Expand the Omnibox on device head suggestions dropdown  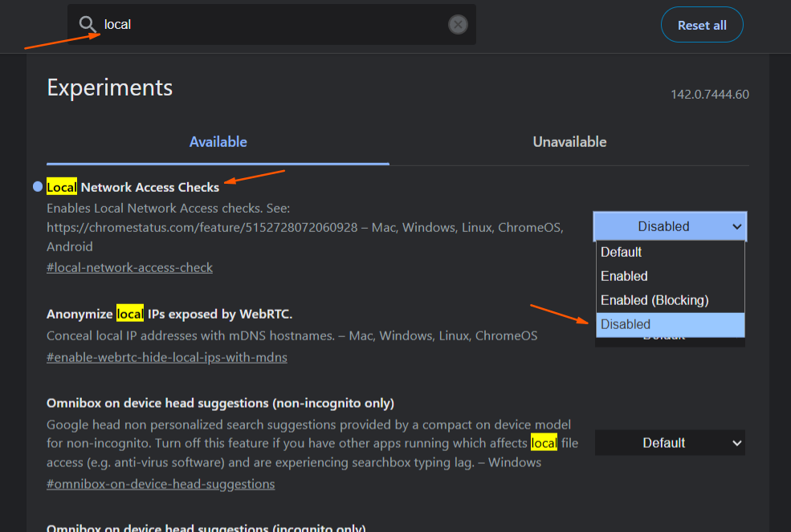pos(670,443)
